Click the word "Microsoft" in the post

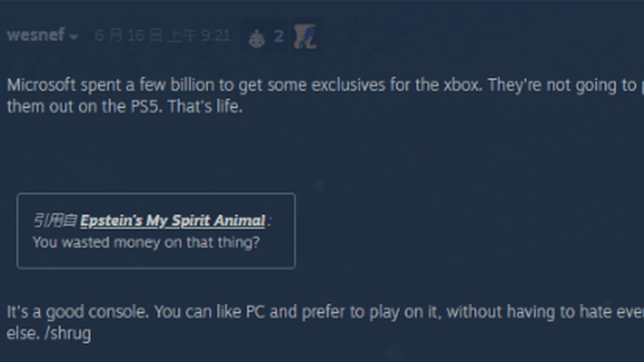tap(38, 85)
